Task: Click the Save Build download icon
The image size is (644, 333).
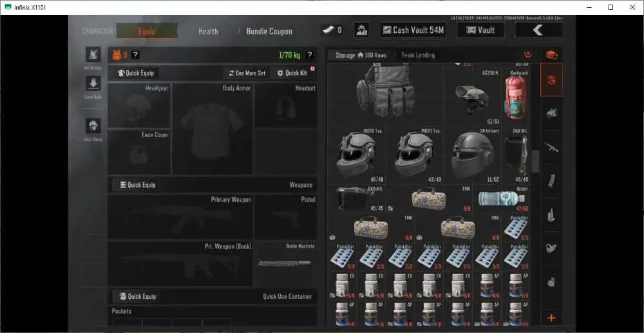Action: pyautogui.click(x=93, y=83)
